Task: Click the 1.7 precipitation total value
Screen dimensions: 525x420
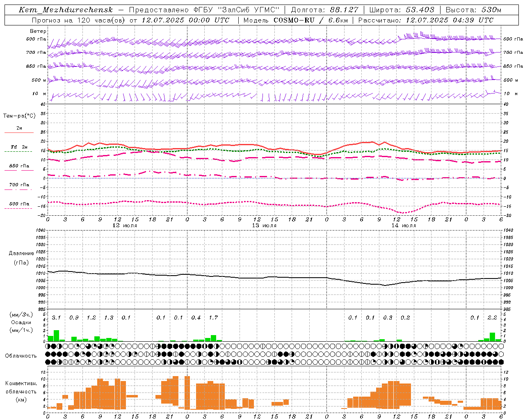Action: (213, 317)
